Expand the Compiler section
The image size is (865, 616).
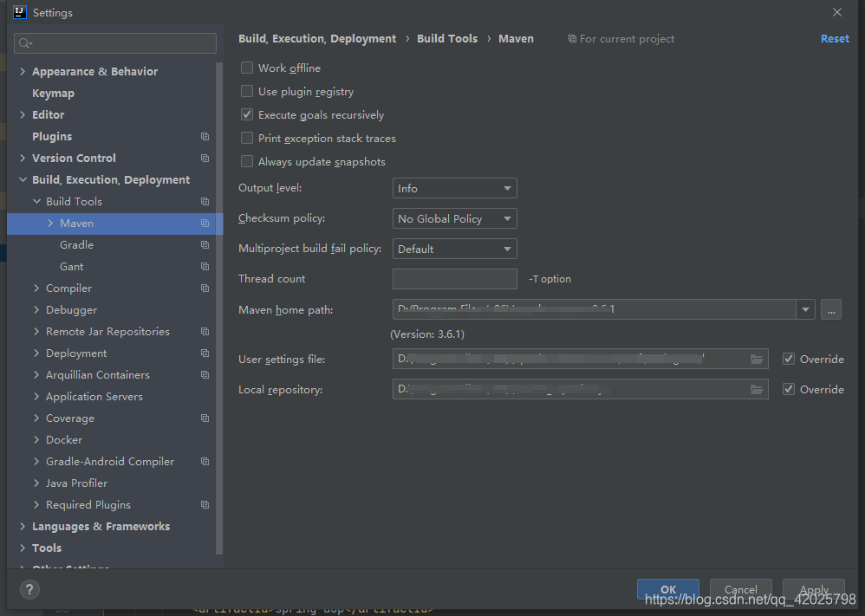click(x=36, y=288)
